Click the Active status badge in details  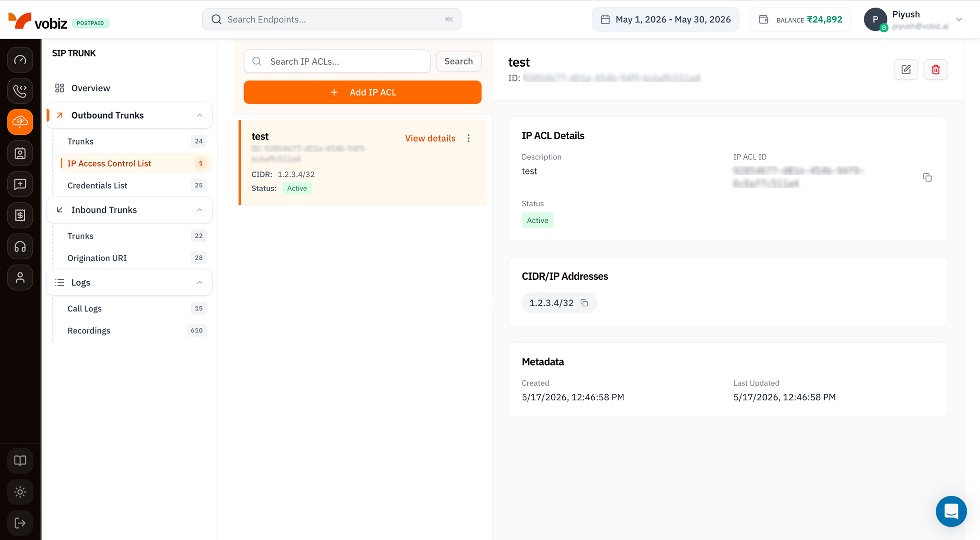[538, 220]
